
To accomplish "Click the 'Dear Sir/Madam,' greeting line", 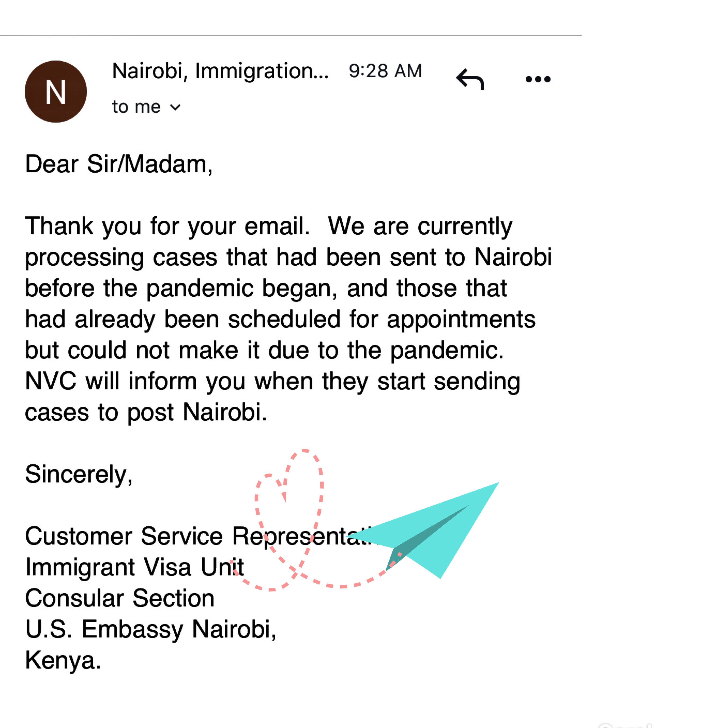I will coord(119,165).
